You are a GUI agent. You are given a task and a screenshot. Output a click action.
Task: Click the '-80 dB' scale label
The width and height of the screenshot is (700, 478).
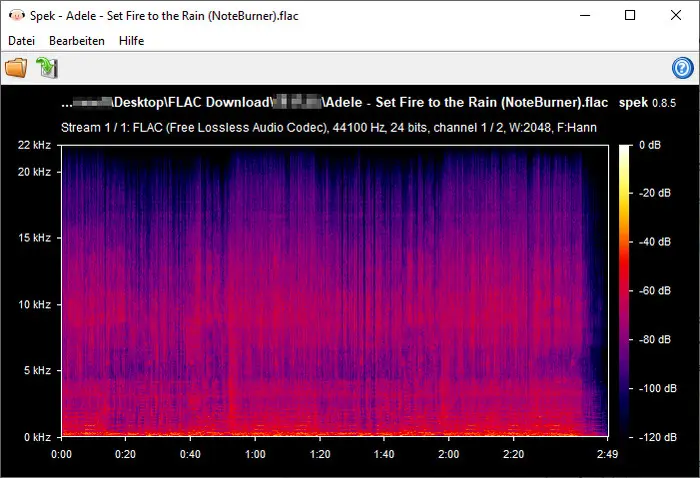coord(654,340)
